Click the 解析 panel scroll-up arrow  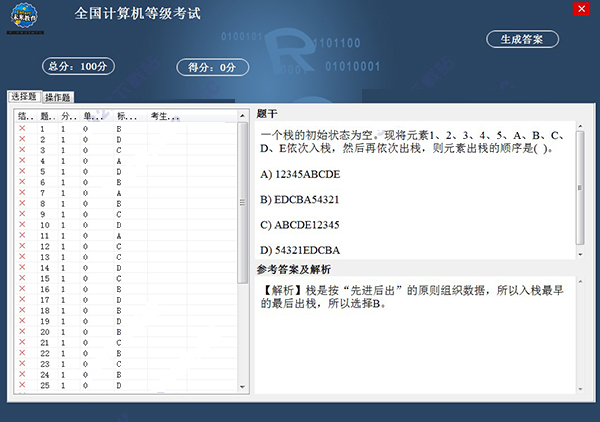tap(580, 282)
